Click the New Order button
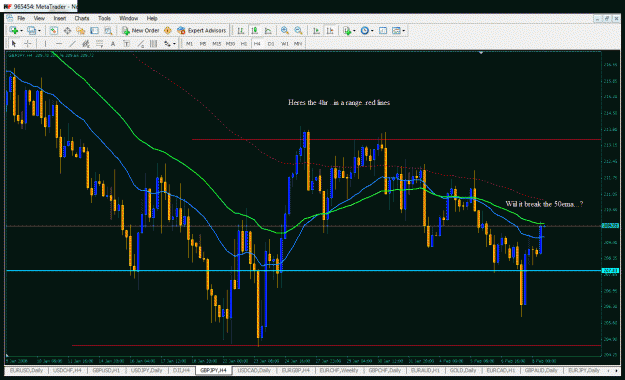This screenshot has height=380, width=625. tap(141, 31)
